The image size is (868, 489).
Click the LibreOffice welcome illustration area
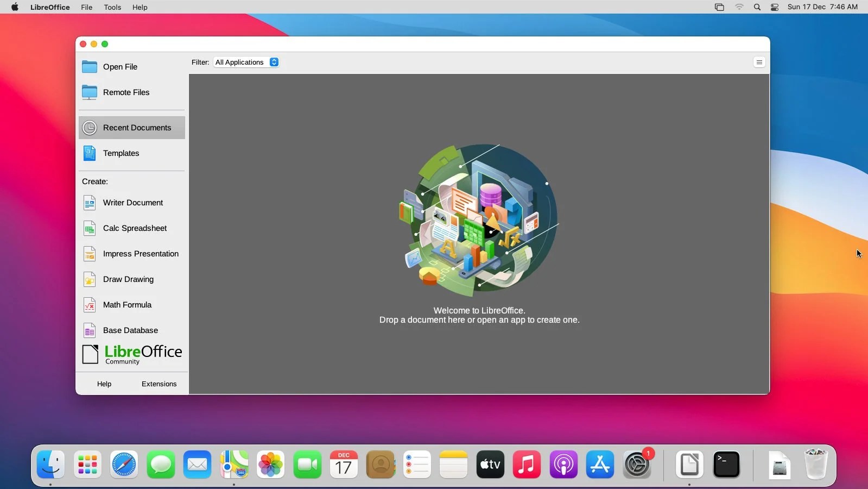pos(479,220)
